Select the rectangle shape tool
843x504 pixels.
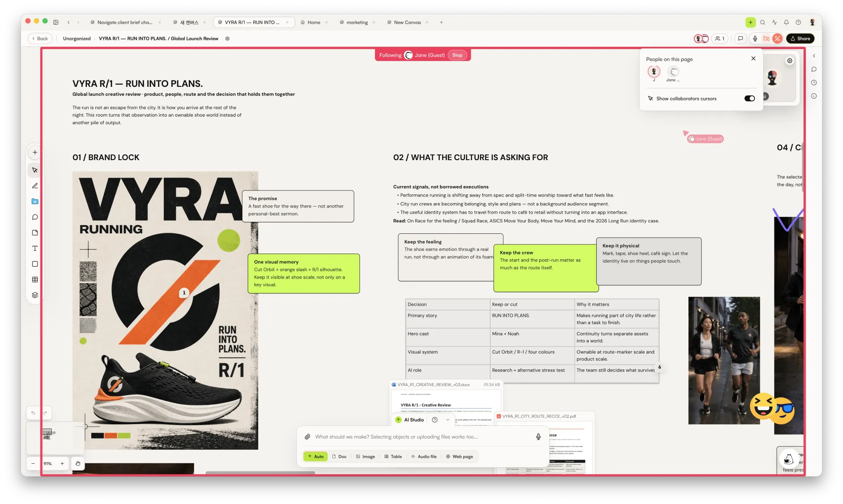click(35, 264)
